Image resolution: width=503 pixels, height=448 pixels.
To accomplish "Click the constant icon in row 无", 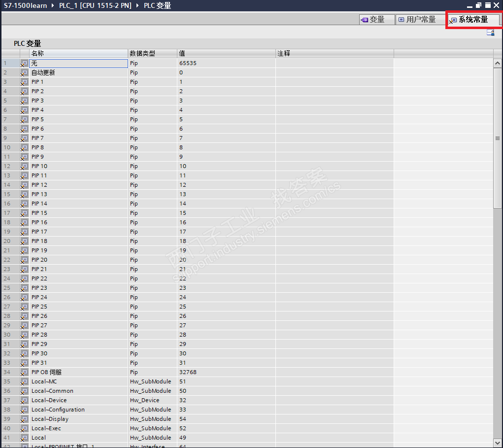I will click(x=24, y=64).
